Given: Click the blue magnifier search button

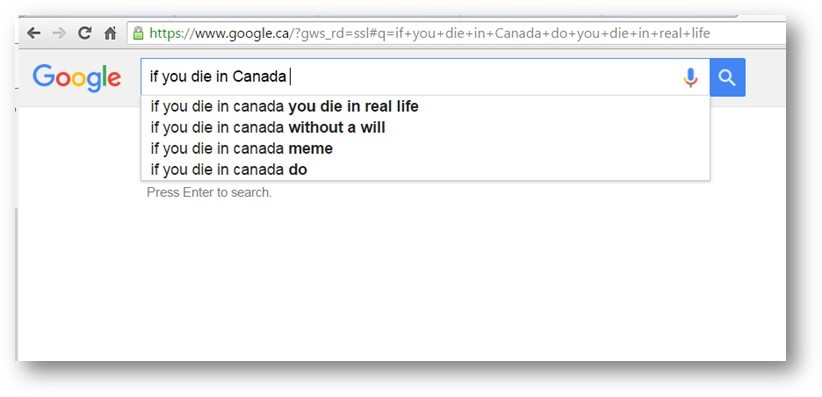Looking at the screenshot, I should pyautogui.click(x=727, y=77).
